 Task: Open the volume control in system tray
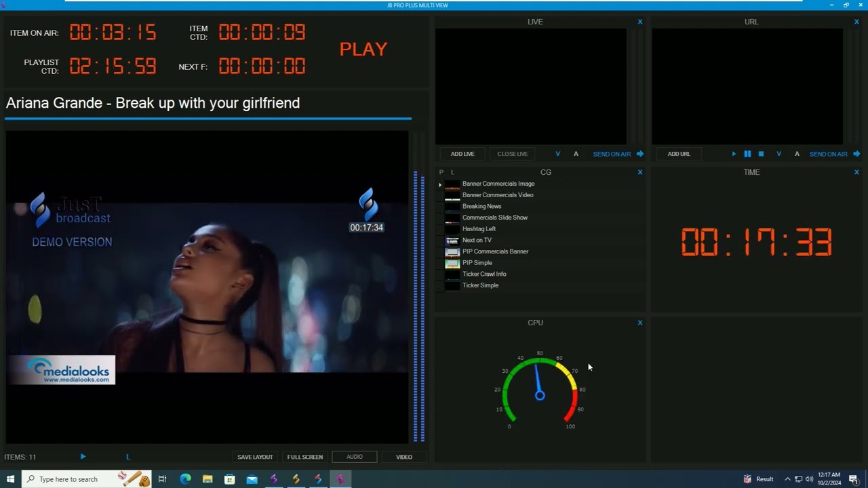(809, 479)
